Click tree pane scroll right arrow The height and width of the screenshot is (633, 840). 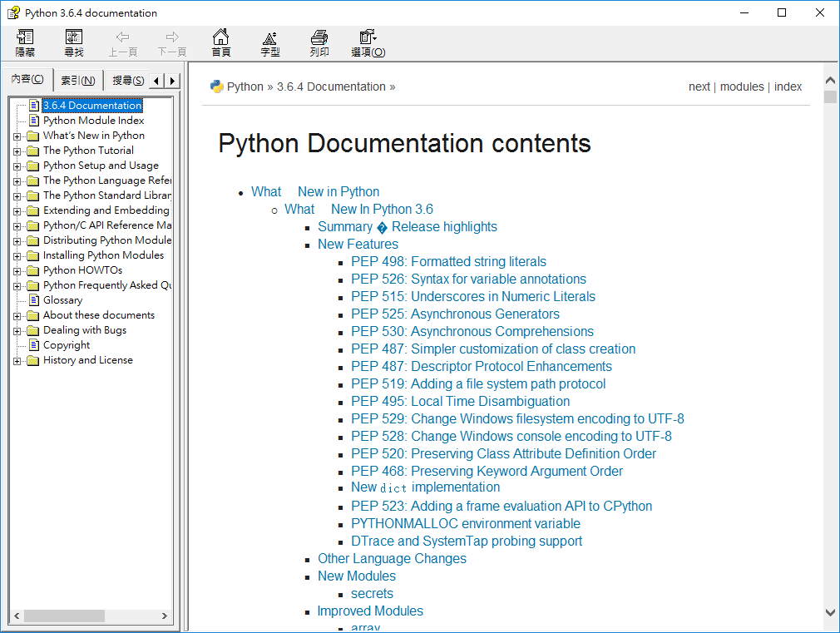[x=165, y=616]
